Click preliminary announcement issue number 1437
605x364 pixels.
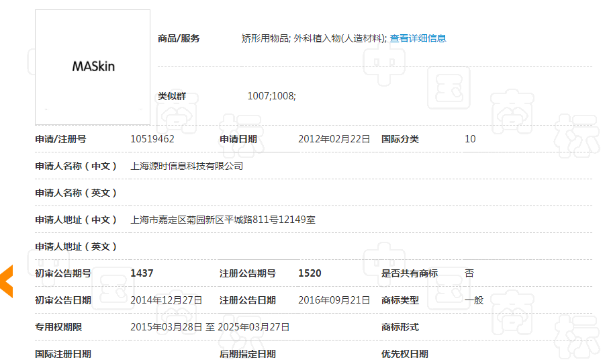pyautogui.click(x=142, y=273)
